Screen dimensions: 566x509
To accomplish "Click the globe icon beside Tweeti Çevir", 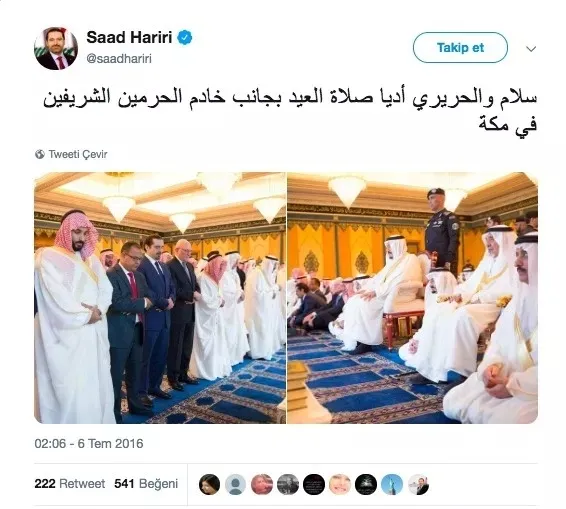I will pyautogui.click(x=40, y=155).
